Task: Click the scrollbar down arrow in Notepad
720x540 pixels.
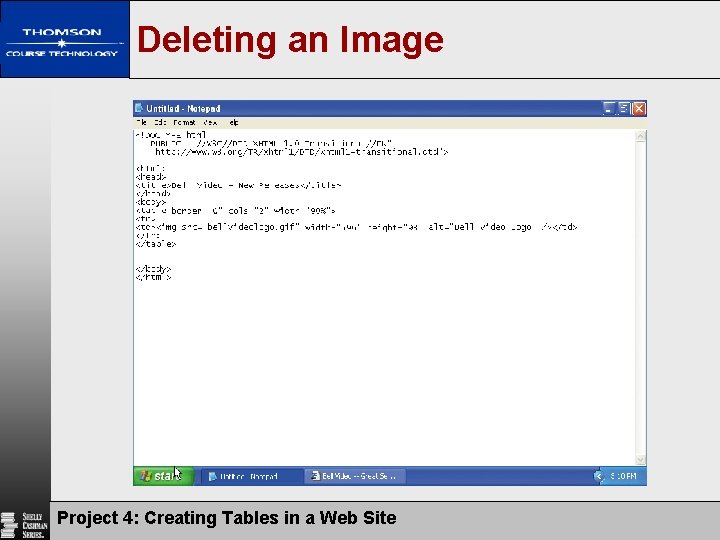Action: point(641,460)
